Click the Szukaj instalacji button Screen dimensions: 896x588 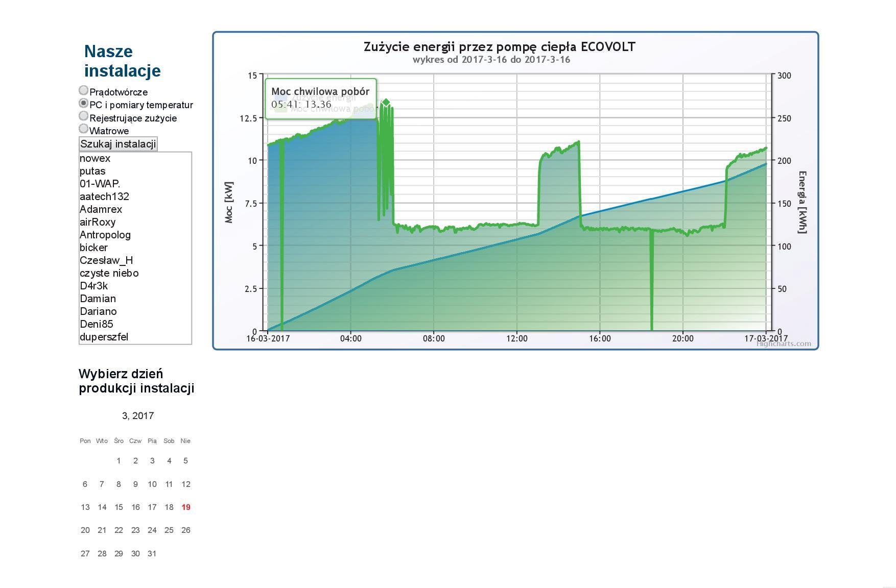[x=118, y=144]
